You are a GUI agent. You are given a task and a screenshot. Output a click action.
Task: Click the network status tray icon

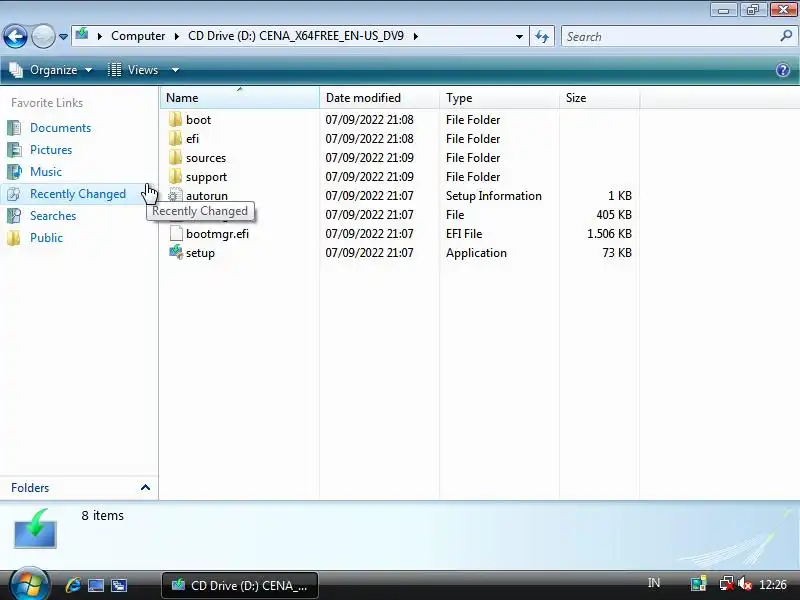click(727, 583)
